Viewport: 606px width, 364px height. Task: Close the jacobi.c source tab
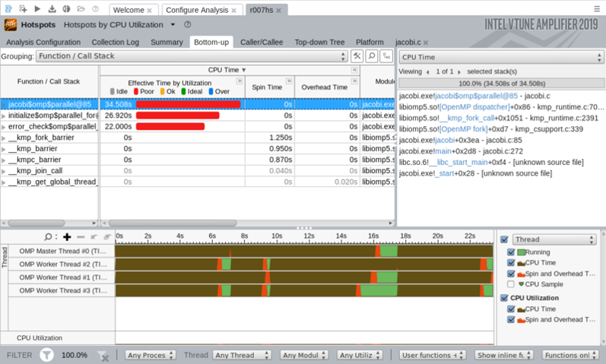(426, 43)
